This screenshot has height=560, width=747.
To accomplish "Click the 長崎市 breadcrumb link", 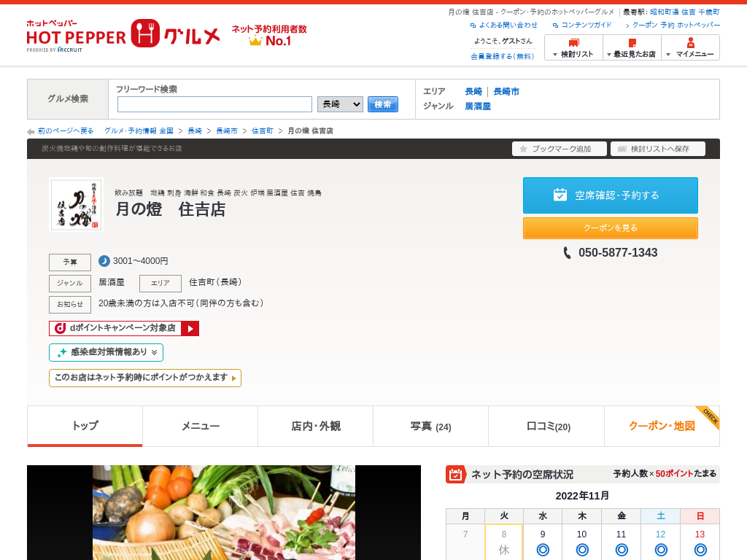I will coord(227,131).
